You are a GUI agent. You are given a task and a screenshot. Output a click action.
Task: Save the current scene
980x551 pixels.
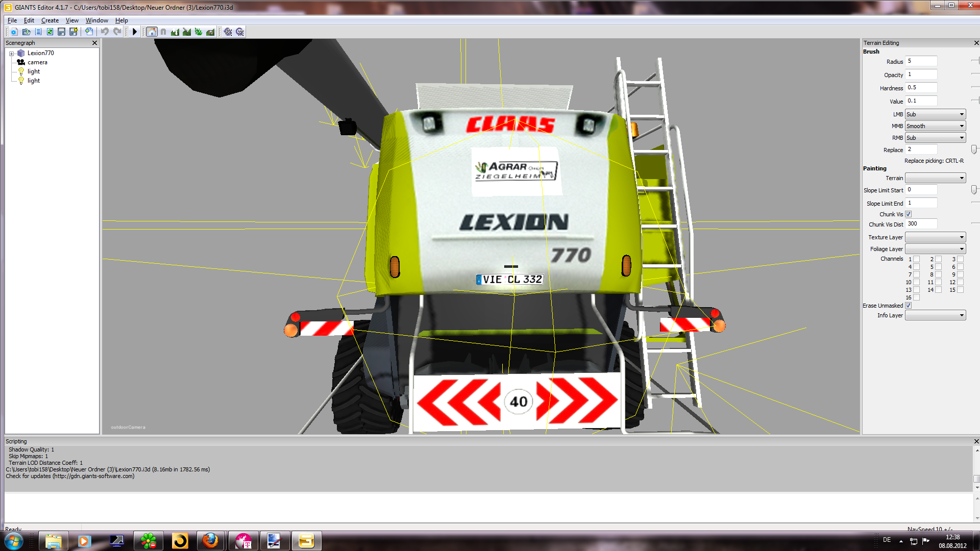[x=62, y=32]
